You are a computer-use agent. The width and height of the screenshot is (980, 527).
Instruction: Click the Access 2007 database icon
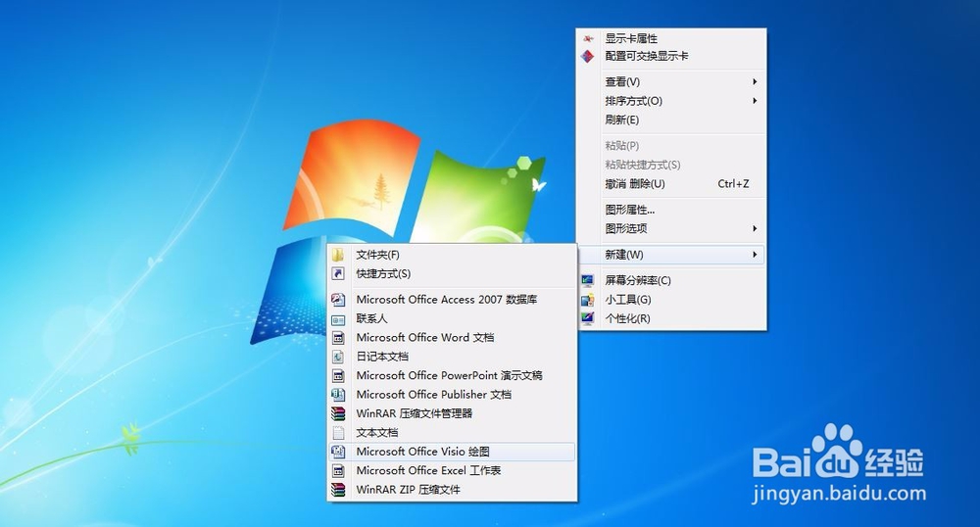[x=338, y=299]
